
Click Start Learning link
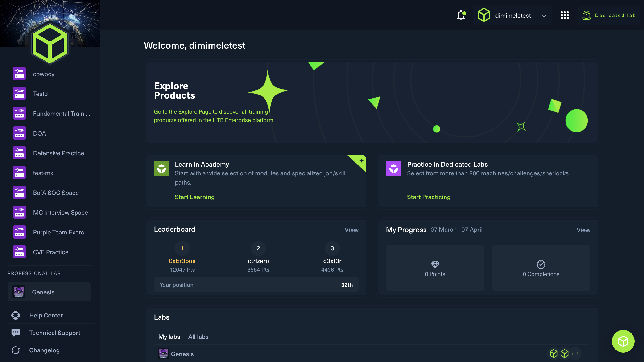coord(194,197)
